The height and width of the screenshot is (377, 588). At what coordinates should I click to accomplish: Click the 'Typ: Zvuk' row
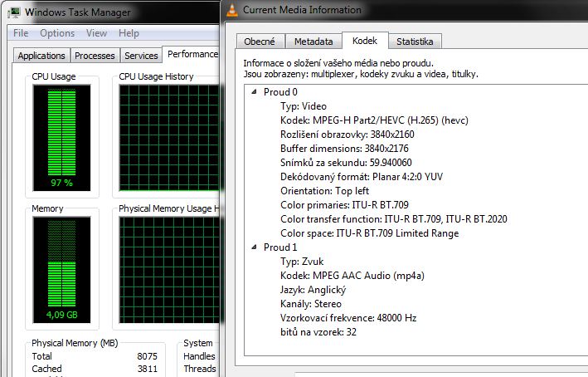302,262
